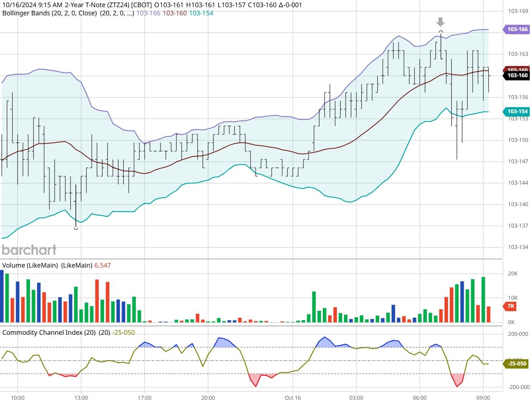Click the barchart watermark logo
This screenshot has height=404, width=532.
click(29, 250)
